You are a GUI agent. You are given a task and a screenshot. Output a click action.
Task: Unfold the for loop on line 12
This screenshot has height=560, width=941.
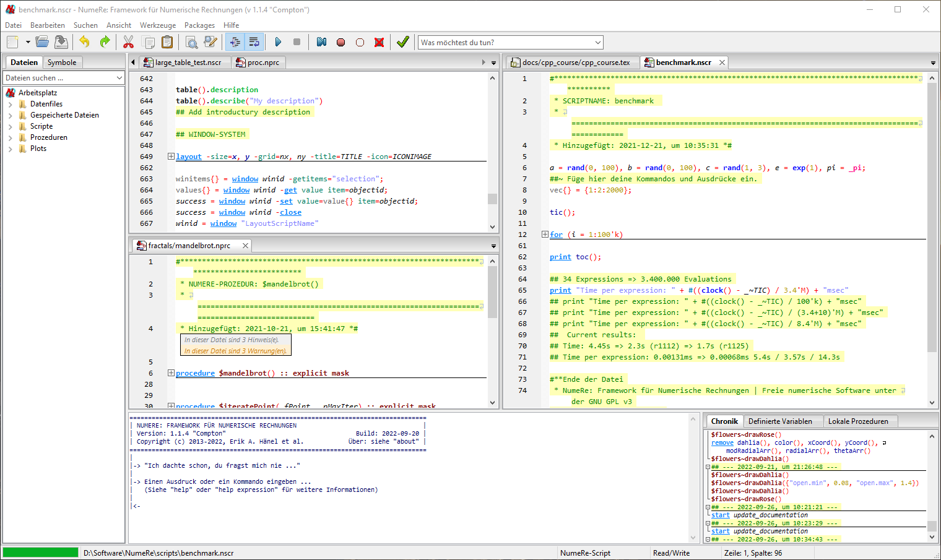click(x=545, y=235)
